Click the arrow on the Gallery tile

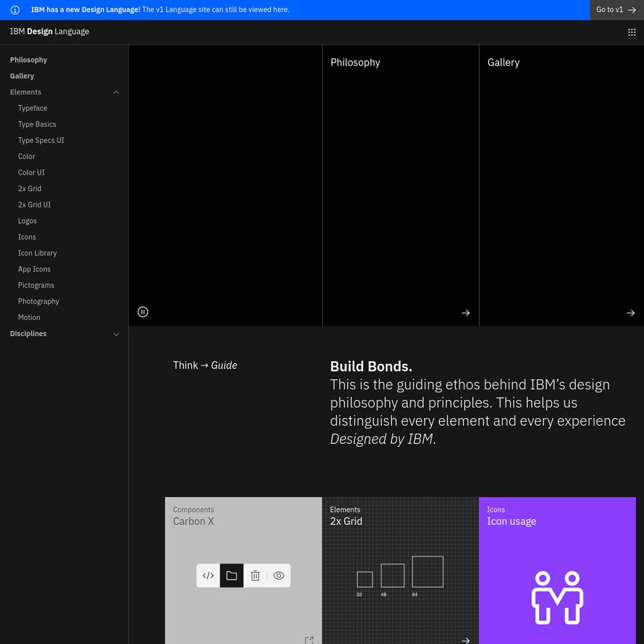click(630, 313)
